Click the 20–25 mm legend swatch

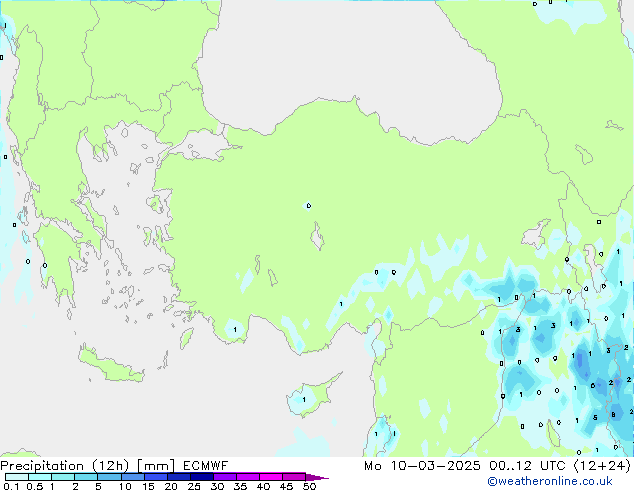click(179, 477)
